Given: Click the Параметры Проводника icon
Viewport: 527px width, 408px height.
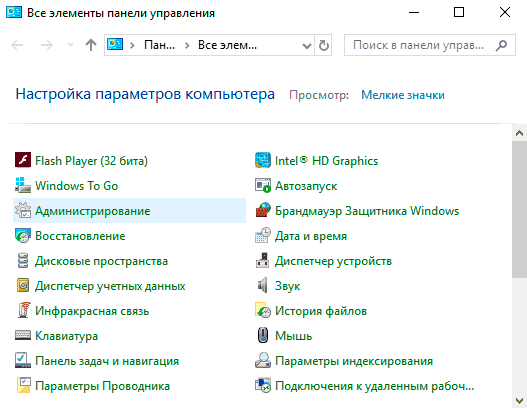Looking at the screenshot, I should pyautogui.click(x=23, y=385).
